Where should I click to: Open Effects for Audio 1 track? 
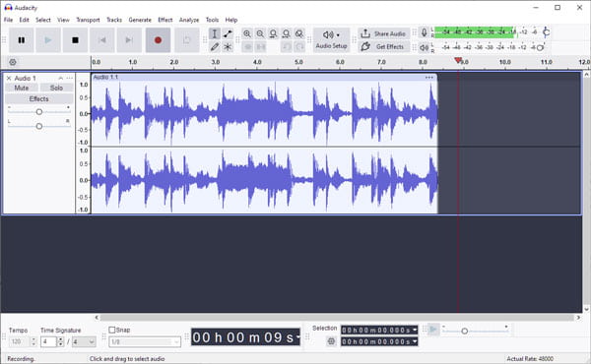click(x=39, y=99)
